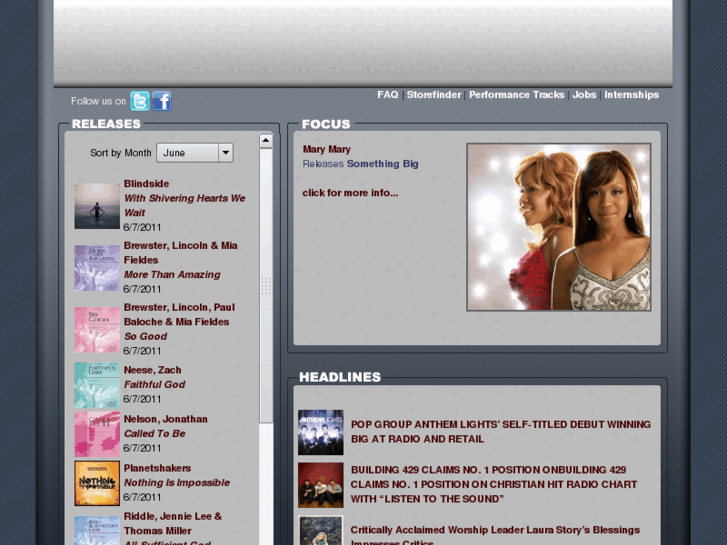Read Laura Story's Blessings headline

[x=495, y=536]
